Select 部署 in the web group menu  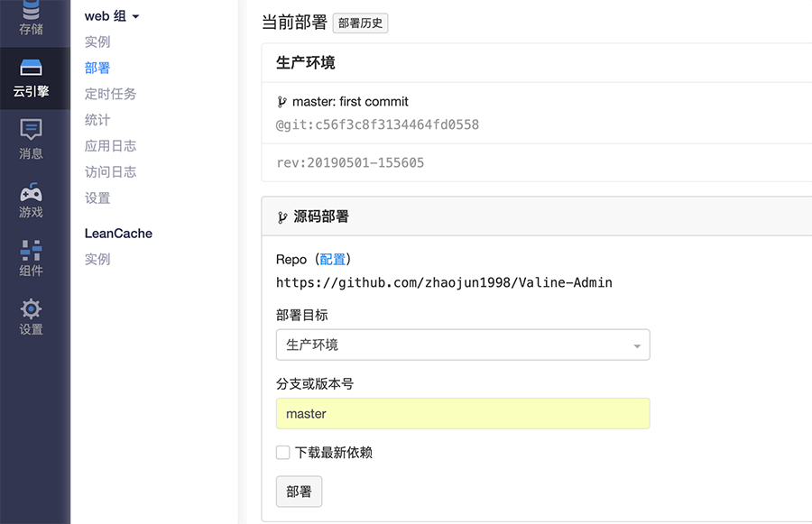click(97, 68)
